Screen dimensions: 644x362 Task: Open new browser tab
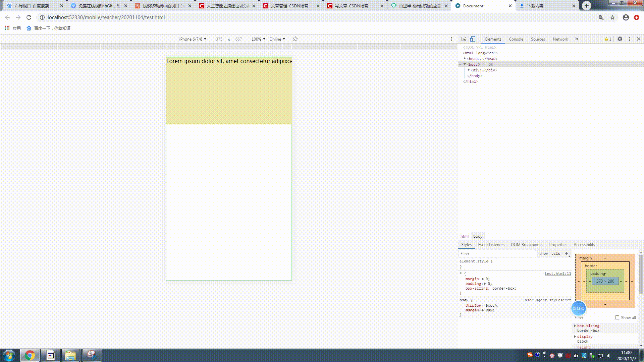point(586,6)
